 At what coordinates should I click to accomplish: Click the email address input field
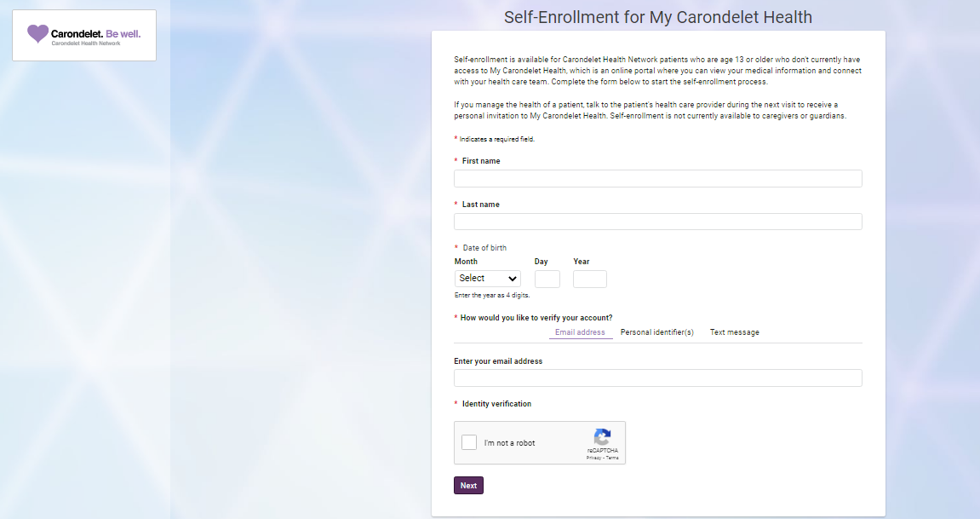pyautogui.click(x=658, y=378)
